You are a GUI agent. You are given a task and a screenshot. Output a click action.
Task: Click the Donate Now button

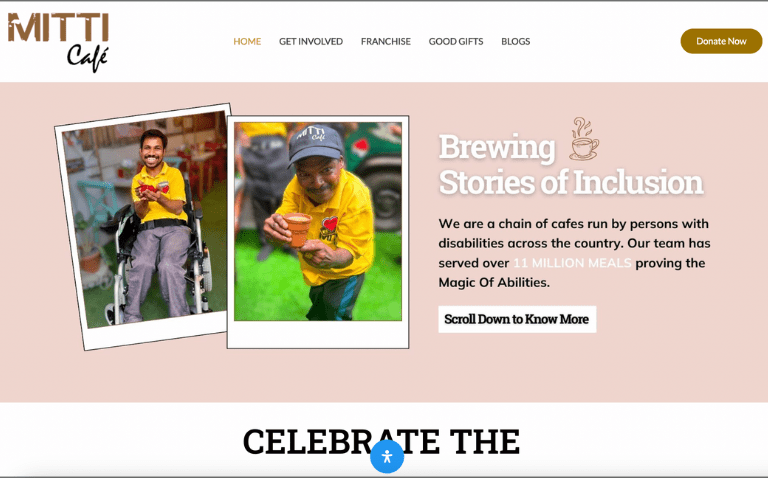(x=721, y=41)
